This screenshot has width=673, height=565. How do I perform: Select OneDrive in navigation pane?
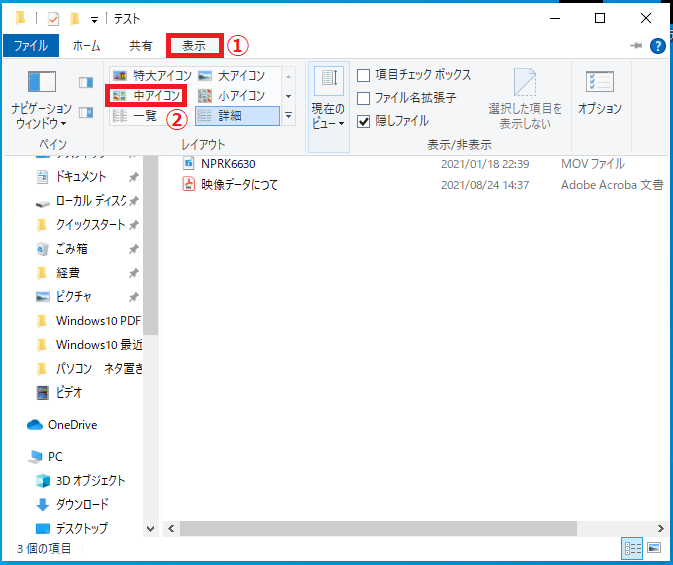73,425
